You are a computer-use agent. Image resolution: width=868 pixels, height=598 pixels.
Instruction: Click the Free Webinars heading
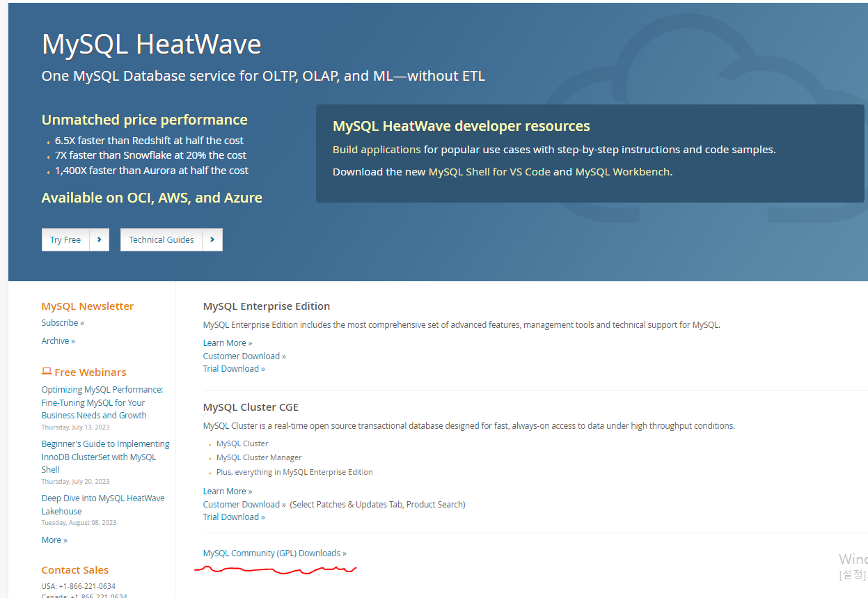coord(90,372)
